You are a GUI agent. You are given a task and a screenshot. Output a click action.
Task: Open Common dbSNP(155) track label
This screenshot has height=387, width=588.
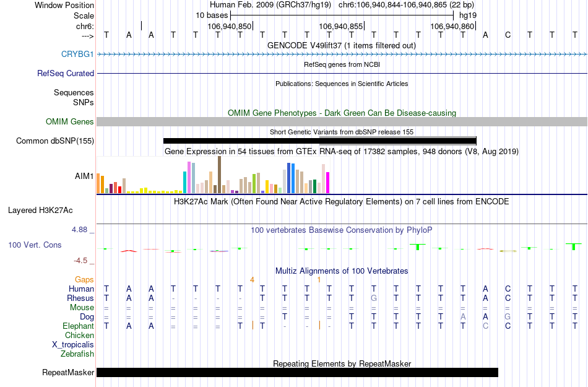tap(54, 141)
